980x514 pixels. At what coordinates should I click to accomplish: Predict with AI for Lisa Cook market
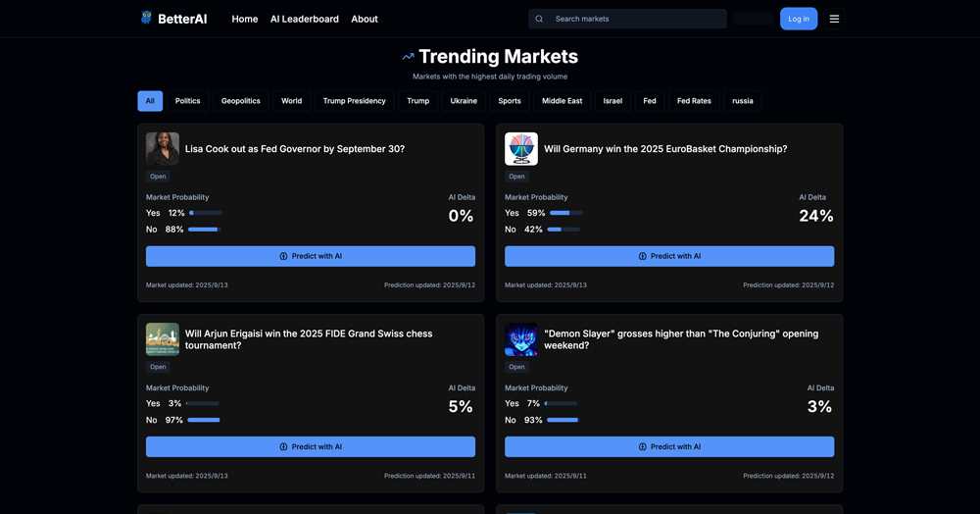point(311,256)
